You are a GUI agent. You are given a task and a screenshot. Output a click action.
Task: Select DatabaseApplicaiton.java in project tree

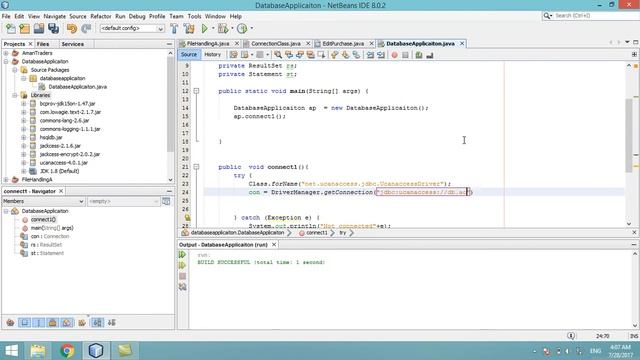click(77, 87)
